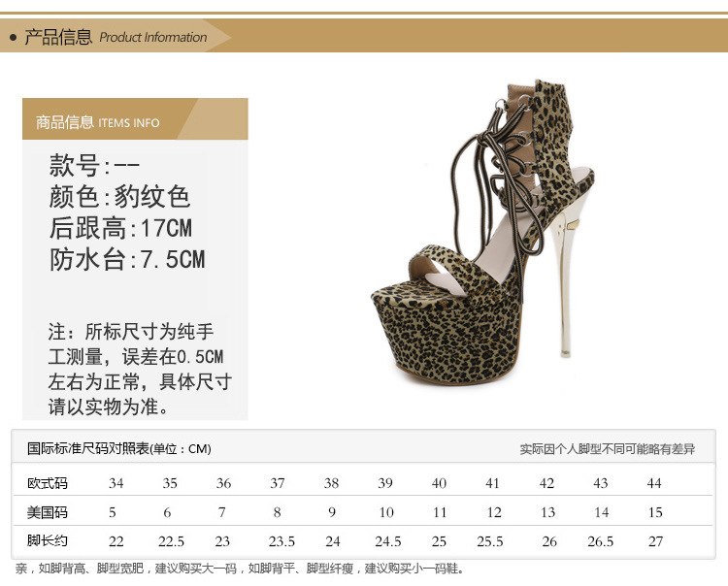Image resolution: width=728 pixels, height=586 pixels.
Task: Click European size 34 cell
Action: pos(116,483)
